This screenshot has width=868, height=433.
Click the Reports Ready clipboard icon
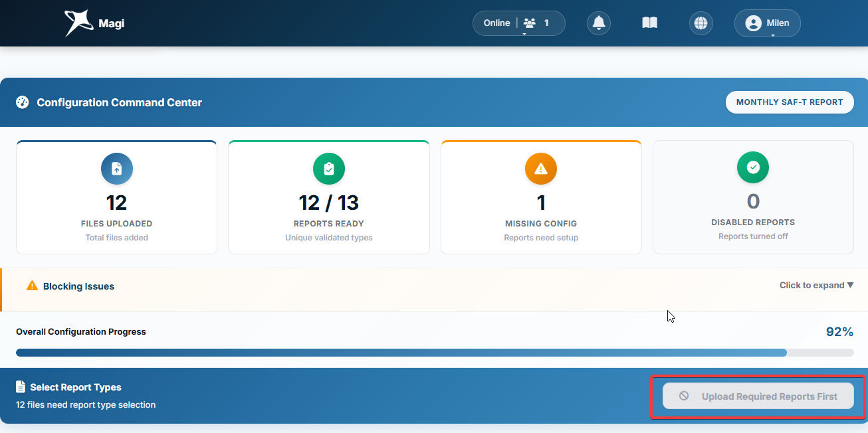click(x=329, y=169)
